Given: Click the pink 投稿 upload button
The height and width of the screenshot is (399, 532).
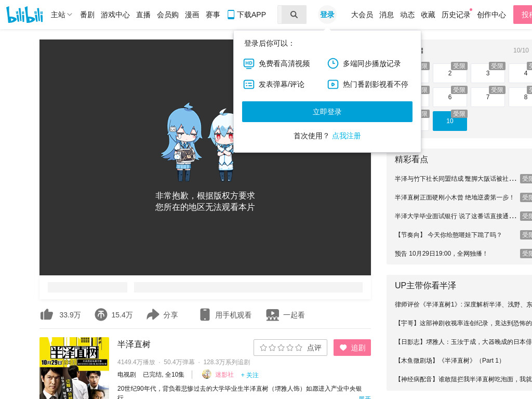Looking at the screenshot, I should [523, 15].
